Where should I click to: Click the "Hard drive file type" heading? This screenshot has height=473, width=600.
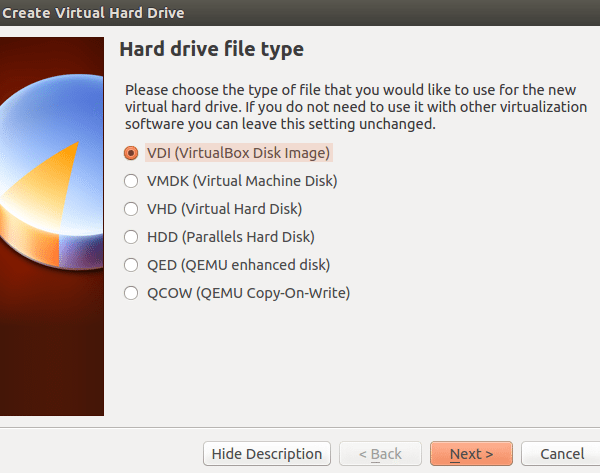click(x=211, y=49)
